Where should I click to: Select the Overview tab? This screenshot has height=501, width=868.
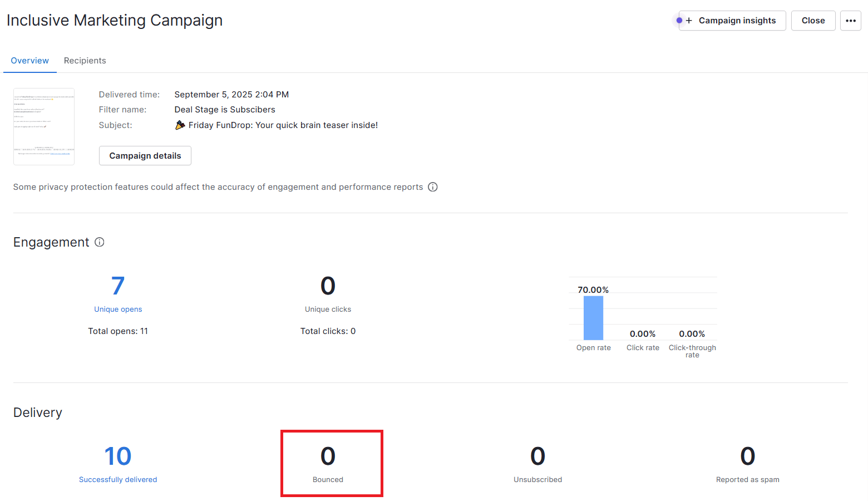[x=29, y=60]
